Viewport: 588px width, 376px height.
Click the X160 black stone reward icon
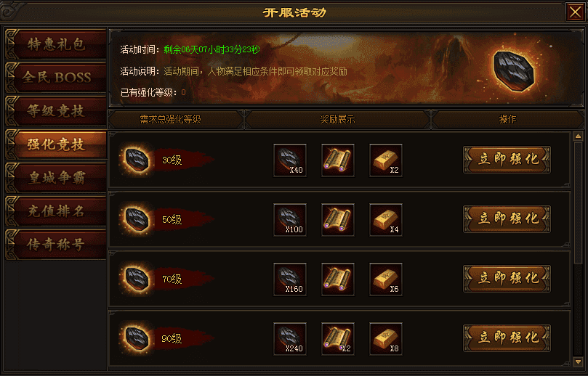(x=290, y=279)
